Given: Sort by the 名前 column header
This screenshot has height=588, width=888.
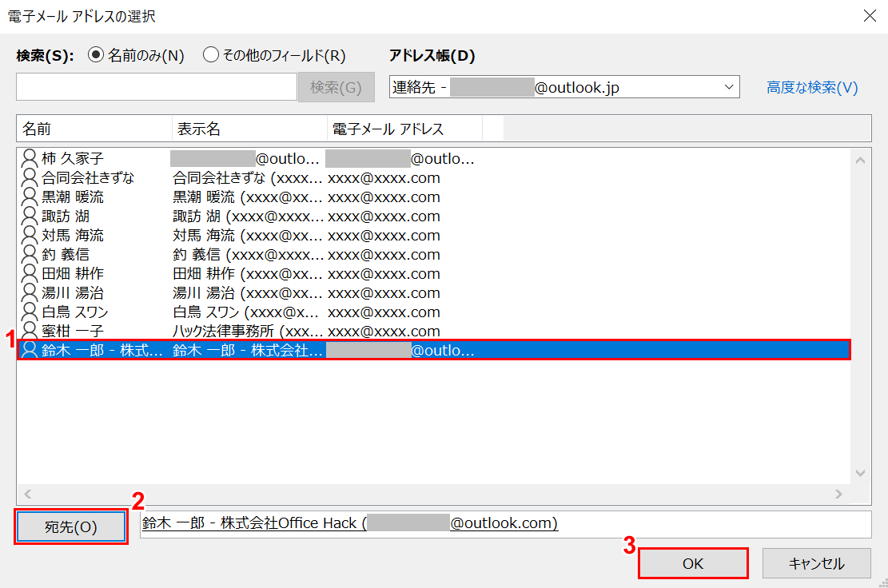Looking at the screenshot, I should [94, 129].
